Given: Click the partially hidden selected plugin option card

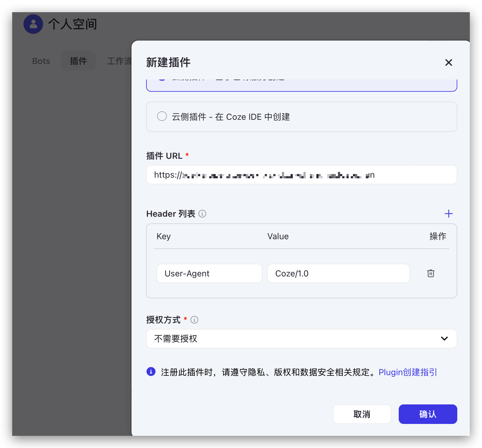Looking at the screenshot, I should tap(301, 85).
